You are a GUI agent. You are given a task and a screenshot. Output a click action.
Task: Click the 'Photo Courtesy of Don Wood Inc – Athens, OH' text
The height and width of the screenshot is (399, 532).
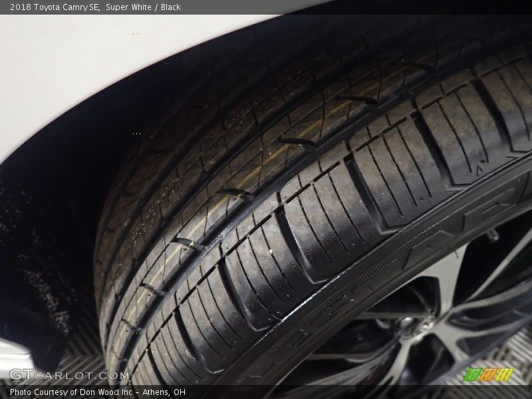[98, 392]
